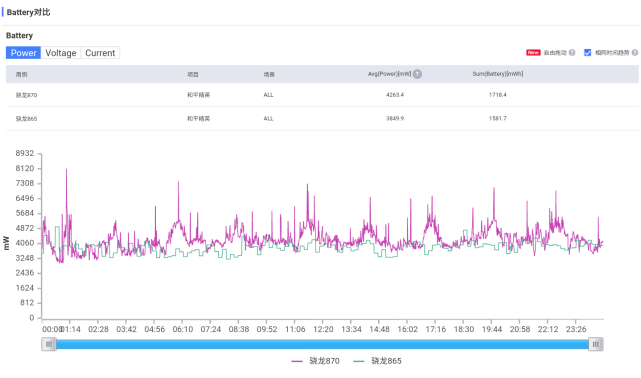Screen dimensions: 641x378
Task: Click the 用例 column header
Action: [x=21, y=74]
